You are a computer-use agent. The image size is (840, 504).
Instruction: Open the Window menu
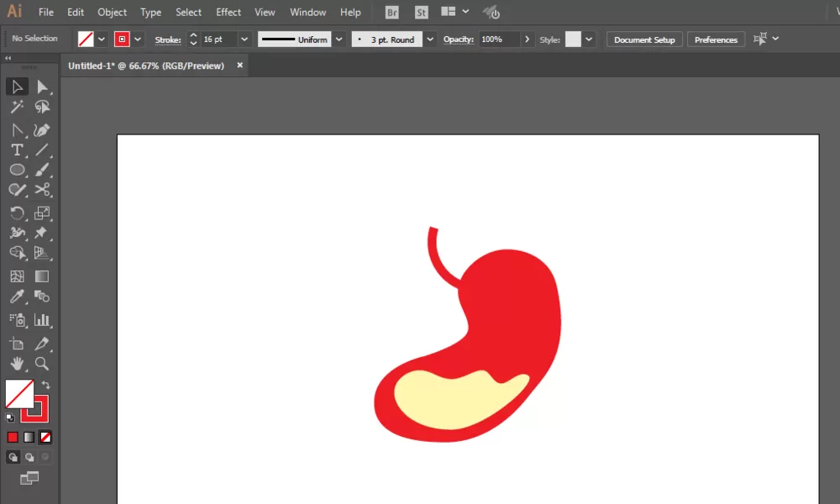pos(308,12)
